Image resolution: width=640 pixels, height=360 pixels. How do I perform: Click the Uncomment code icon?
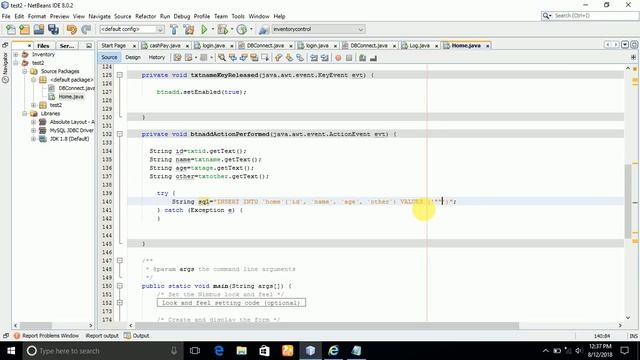pos(373,58)
